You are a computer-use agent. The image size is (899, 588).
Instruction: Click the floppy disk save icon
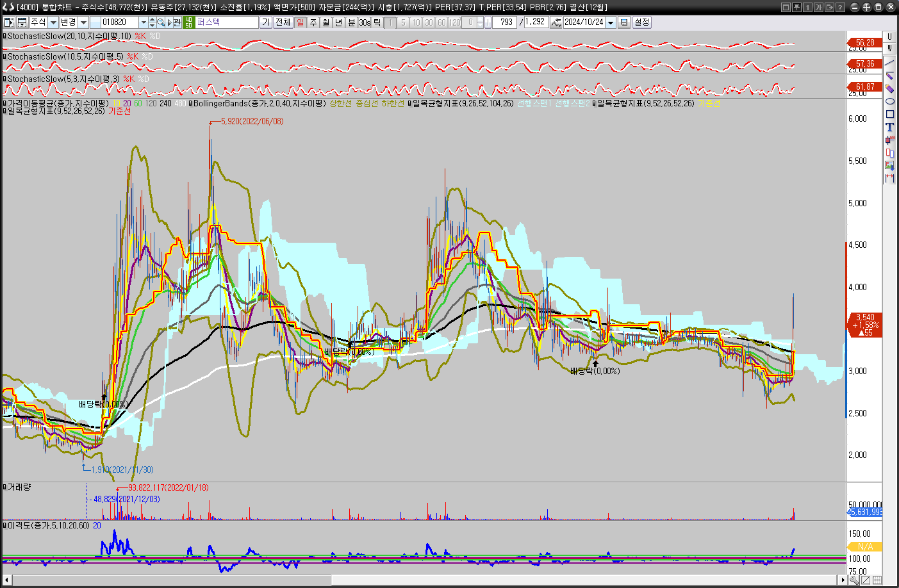[x=624, y=22]
